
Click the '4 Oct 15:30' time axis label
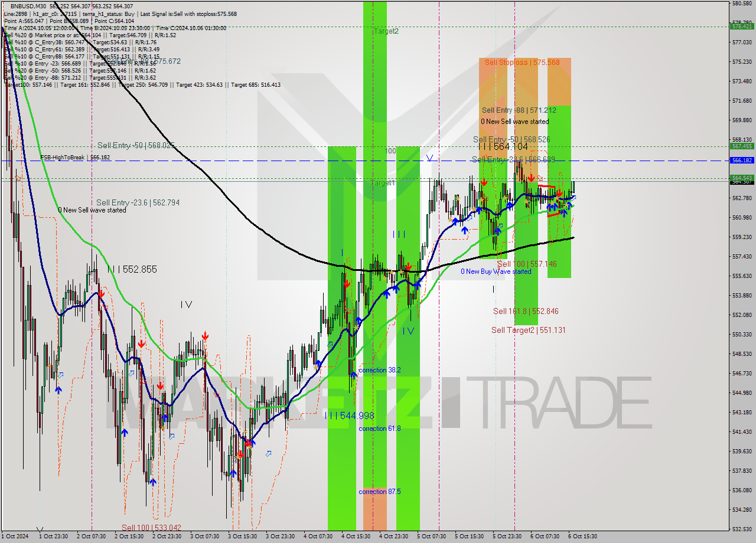(x=356, y=537)
